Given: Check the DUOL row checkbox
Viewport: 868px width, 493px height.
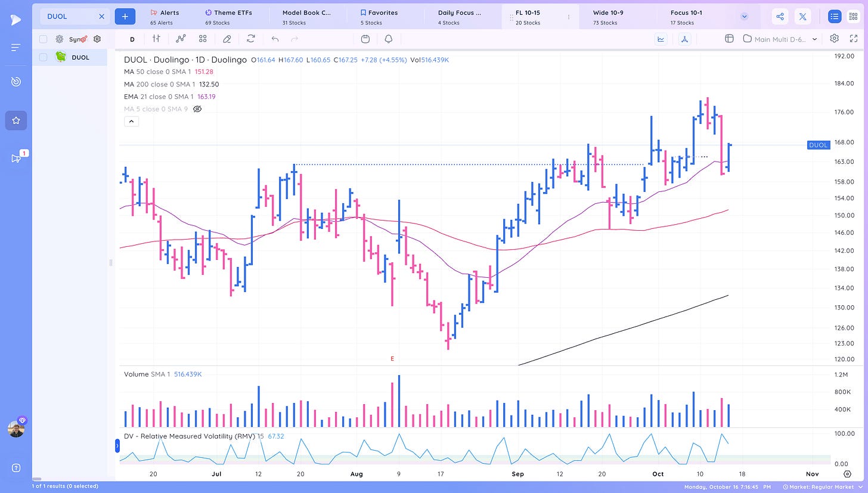Looking at the screenshot, I should (x=44, y=57).
